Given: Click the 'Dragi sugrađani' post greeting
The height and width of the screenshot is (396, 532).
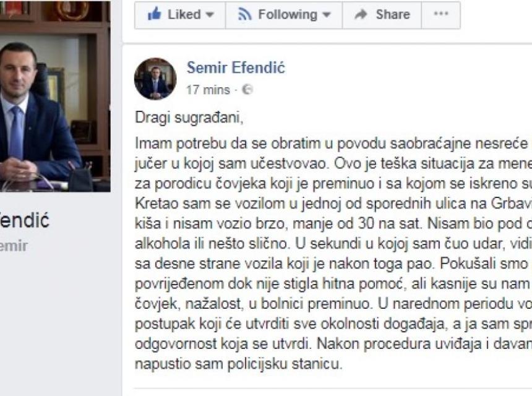Looking at the screenshot, I should pyautogui.click(x=189, y=118).
